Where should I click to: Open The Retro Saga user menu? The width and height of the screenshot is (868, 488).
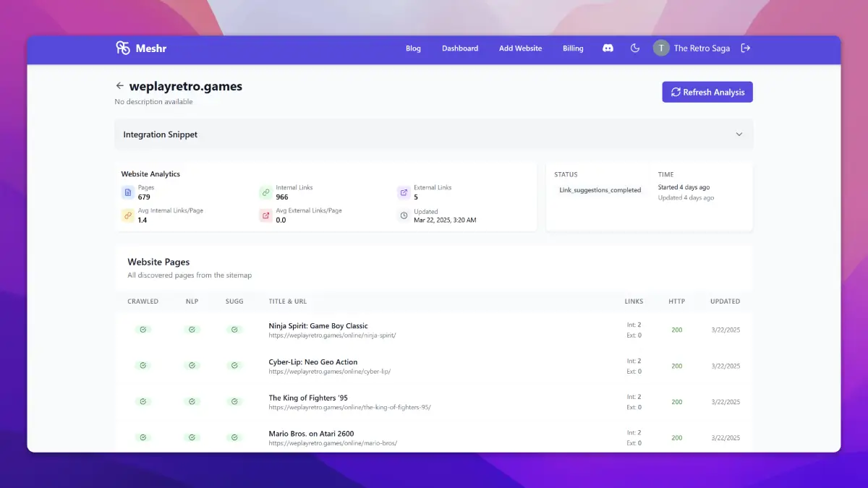692,48
